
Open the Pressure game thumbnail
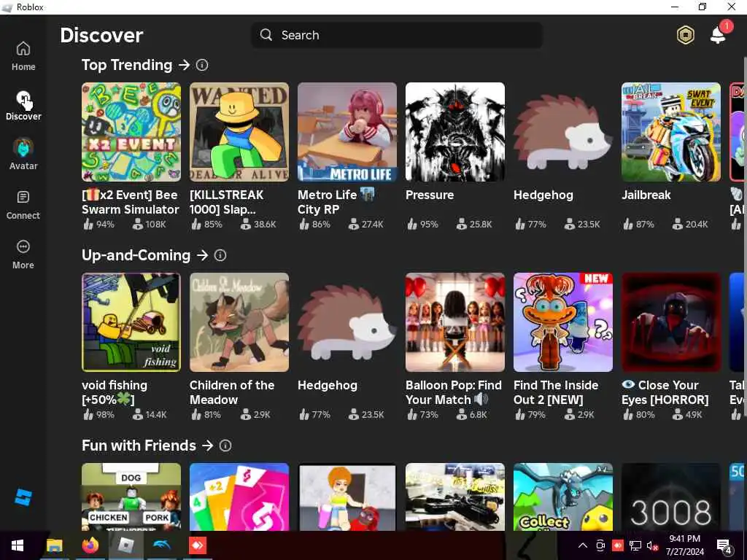point(455,132)
